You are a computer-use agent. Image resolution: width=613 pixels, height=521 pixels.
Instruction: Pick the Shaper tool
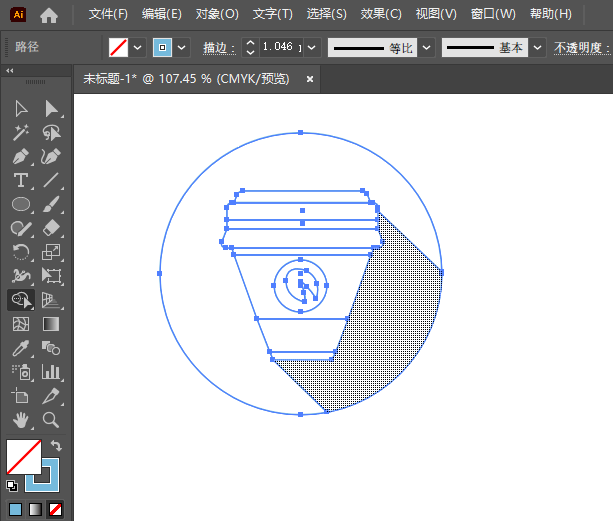(x=21, y=228)
